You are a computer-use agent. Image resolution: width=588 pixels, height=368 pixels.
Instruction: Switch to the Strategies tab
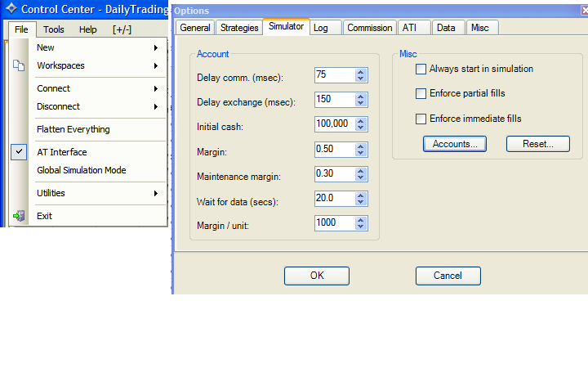pos(239,28)
